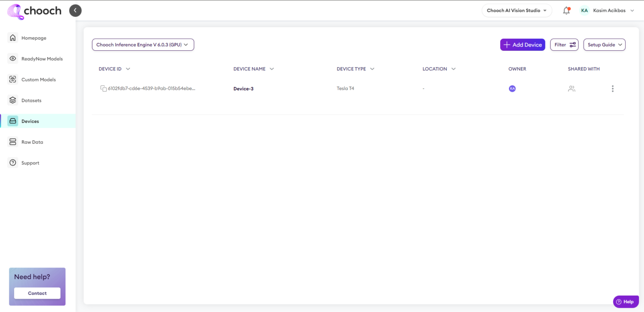Open the Filter options
Image resolution: width=644 pixels, height=312 pixels.
pyautogui.click(x=564, y=45)
